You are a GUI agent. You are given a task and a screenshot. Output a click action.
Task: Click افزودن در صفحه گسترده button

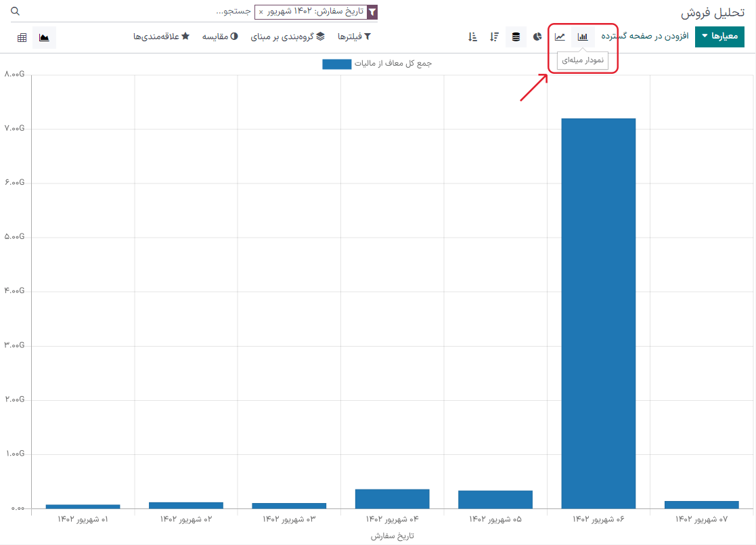[x=644, y=37]
